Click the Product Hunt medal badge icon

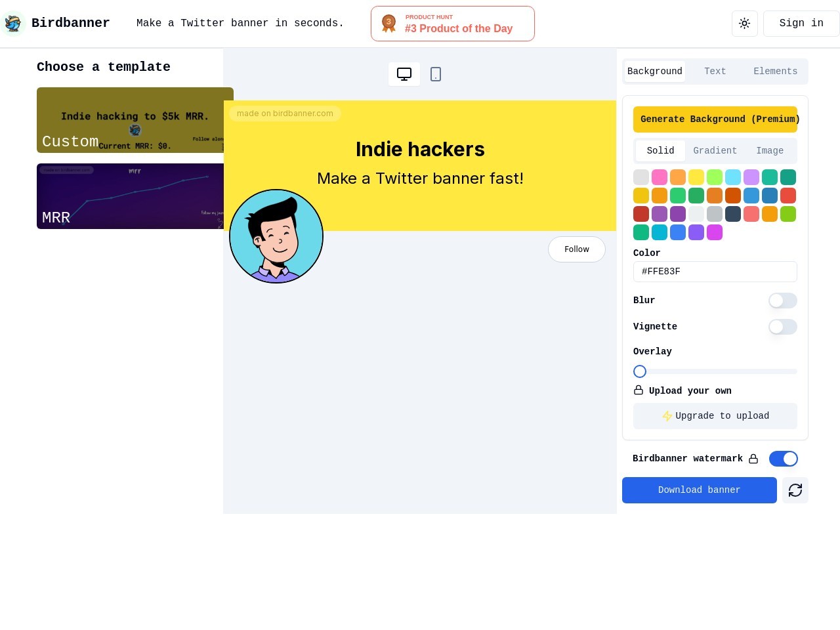pos(388,24)
